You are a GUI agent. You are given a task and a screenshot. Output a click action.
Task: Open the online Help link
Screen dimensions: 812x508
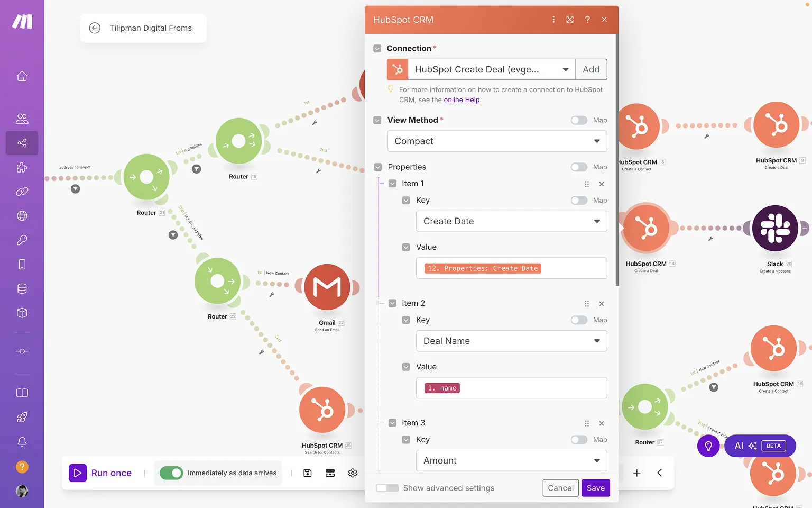[x=462, y=100]
